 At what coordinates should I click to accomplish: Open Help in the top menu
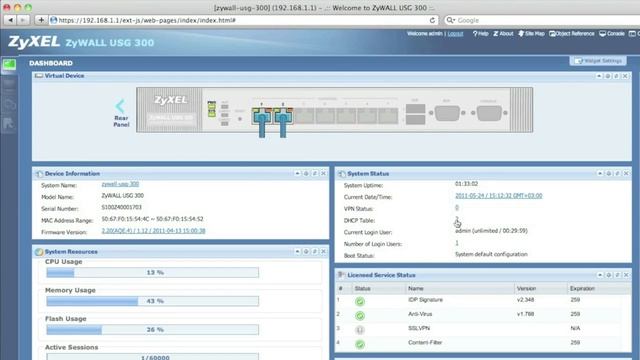pyautogui.click(x=480, y=34)
